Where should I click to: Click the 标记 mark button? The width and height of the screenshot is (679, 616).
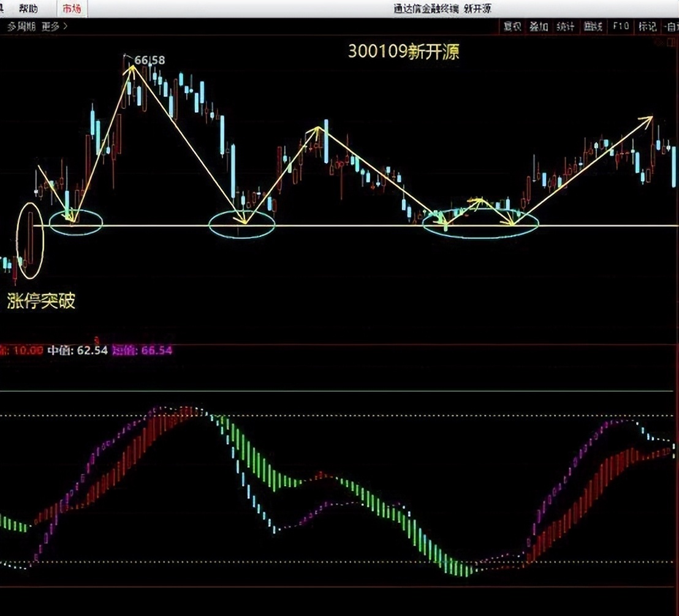pos(647,26)
